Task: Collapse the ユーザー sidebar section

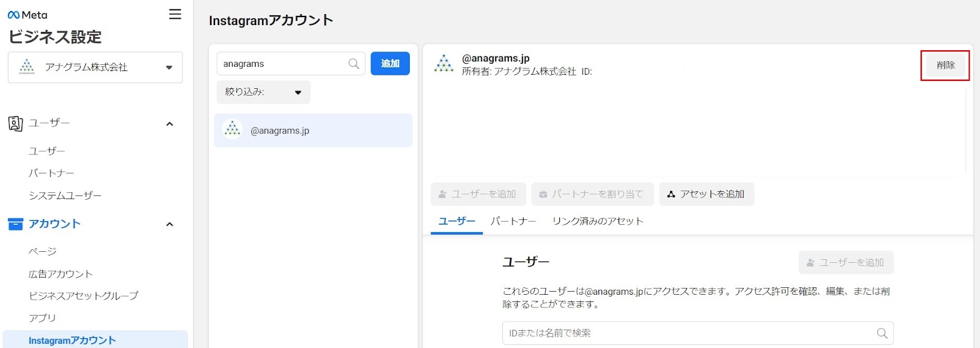Action: click(170, 124)
